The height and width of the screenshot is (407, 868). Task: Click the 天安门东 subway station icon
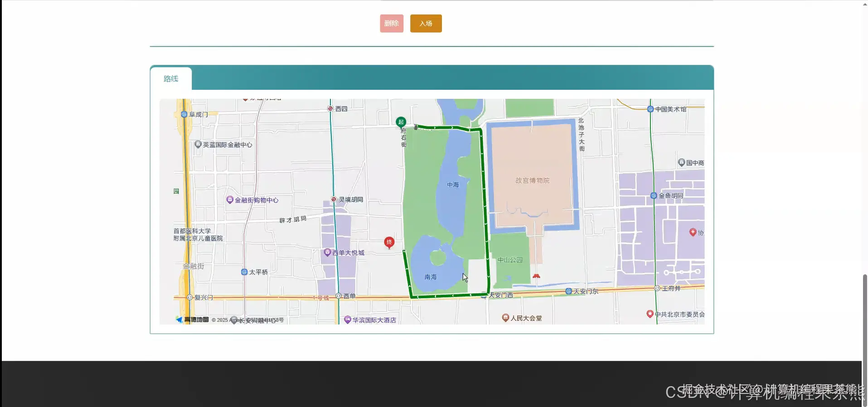click(x=569, y=291)
